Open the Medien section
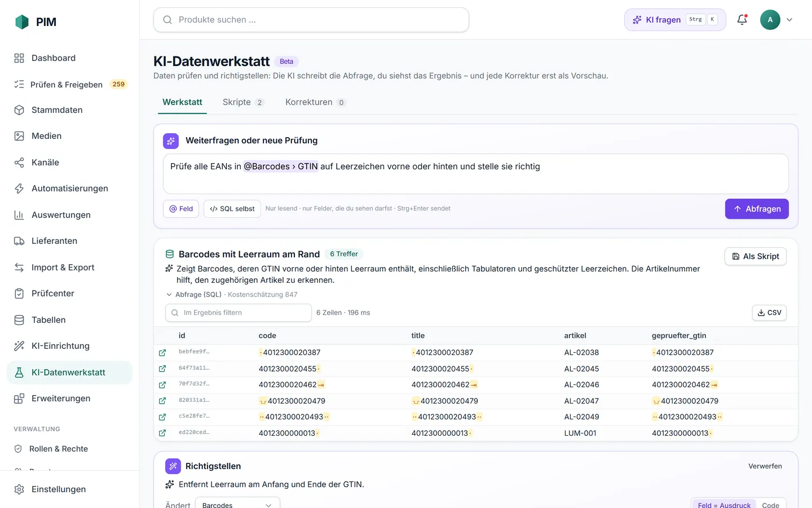Viewport: 812px width, 508px height. pyautogui.click(x=69, y=136)
